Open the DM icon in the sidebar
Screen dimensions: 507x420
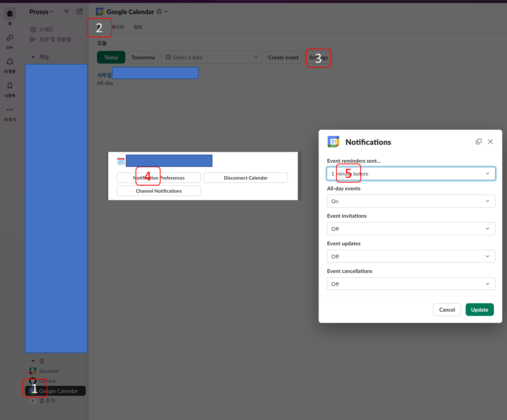tap(9, 37)
